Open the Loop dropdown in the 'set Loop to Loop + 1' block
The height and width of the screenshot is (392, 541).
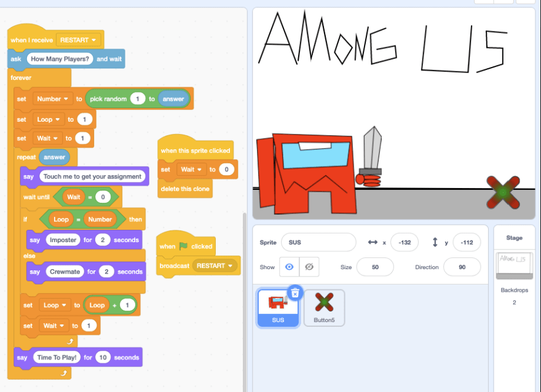55,305
